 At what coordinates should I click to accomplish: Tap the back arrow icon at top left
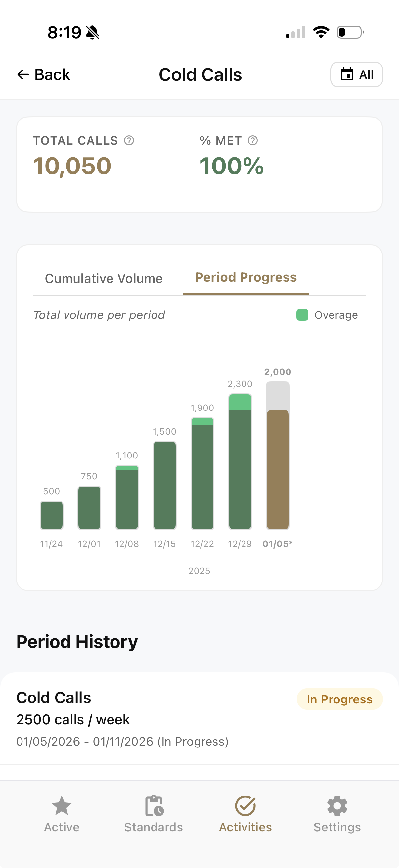tap(23, 74)
